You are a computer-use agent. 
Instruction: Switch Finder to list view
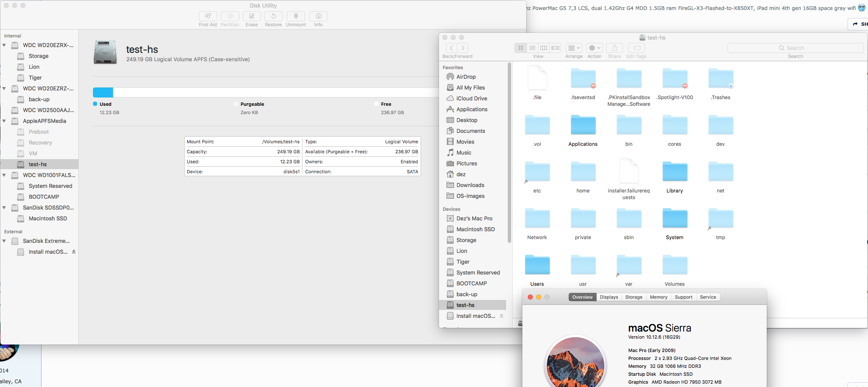(532, 48)
